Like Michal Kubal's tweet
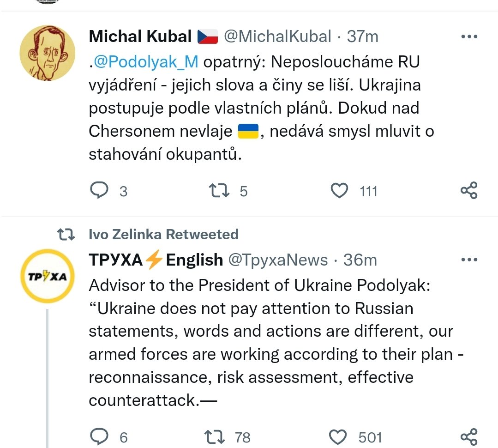Viewport: 498px width, 448px height. pyautogui.click(x=340, y=190)
